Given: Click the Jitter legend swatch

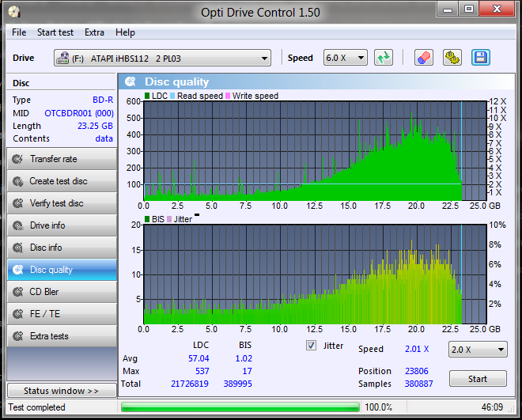Looking at the screenshot, I should pos(169,219).
